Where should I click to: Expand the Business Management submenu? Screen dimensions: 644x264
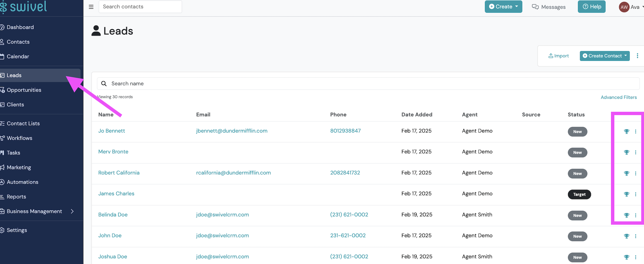point(72,211)
